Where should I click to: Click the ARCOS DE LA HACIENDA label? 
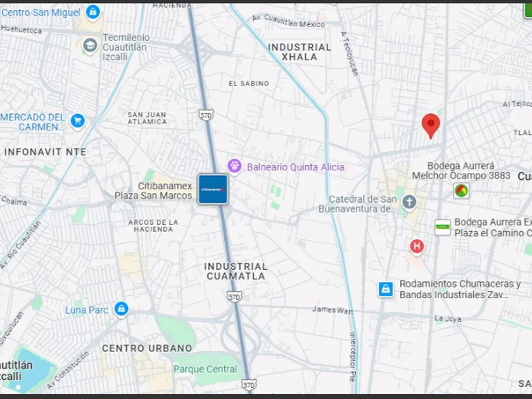pyautogui.click(x=153, y=225)
